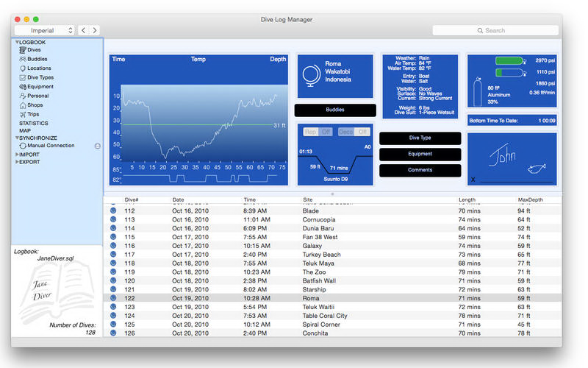The height and width of the screenshot is (368, 588).
Task: Select the Dunia Baru site entry
Action: [318, 228]
